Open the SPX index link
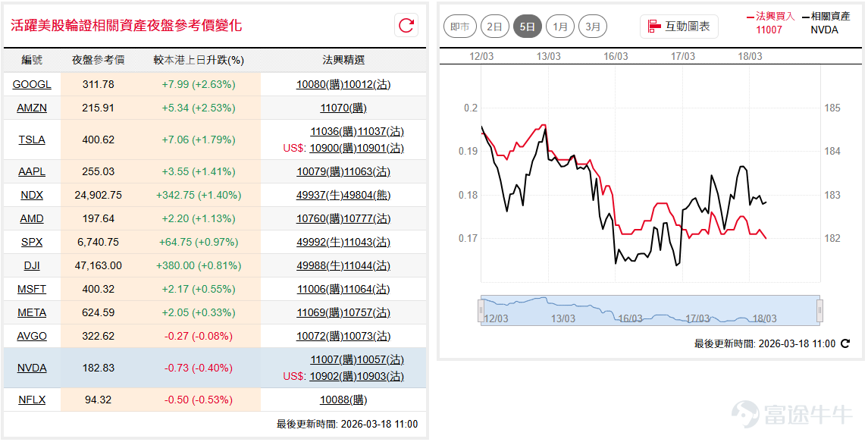The width and height of the screenshot is (868, 442). [x=32, y=242]
